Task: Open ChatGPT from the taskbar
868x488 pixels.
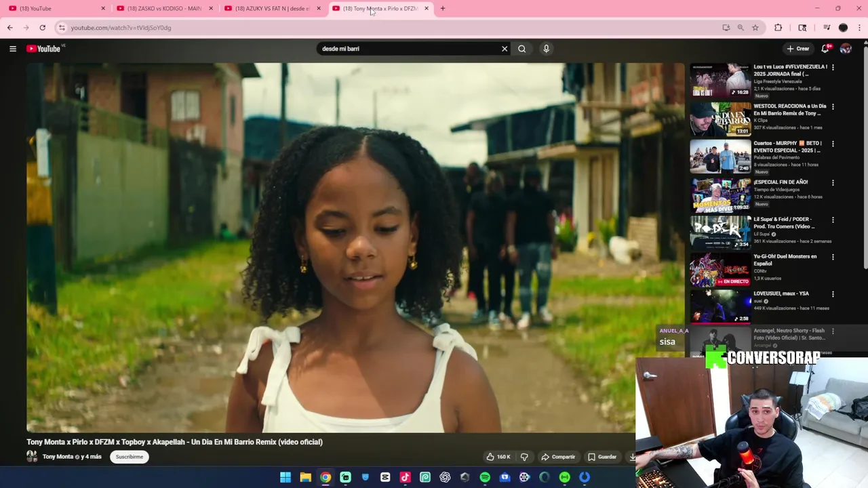Action: point(445,477)
